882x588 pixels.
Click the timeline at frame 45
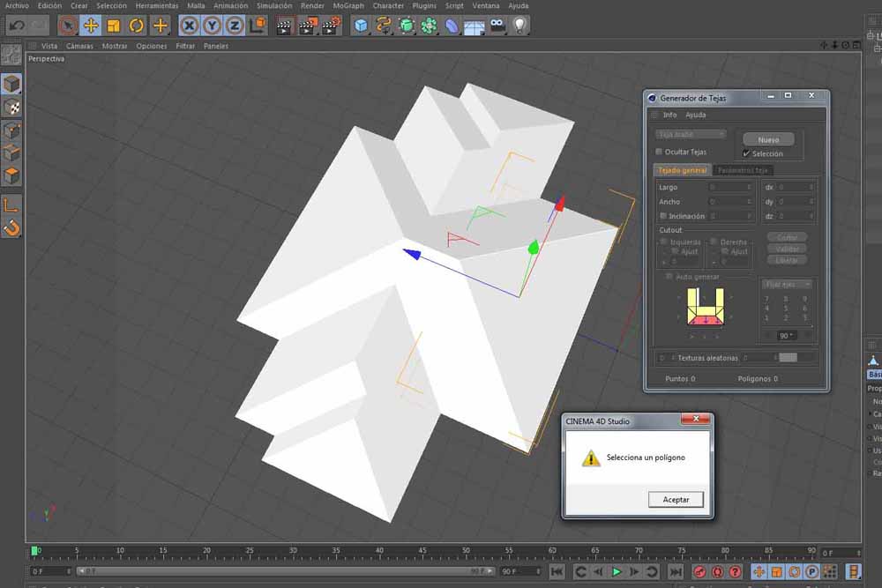pos(422,553)
